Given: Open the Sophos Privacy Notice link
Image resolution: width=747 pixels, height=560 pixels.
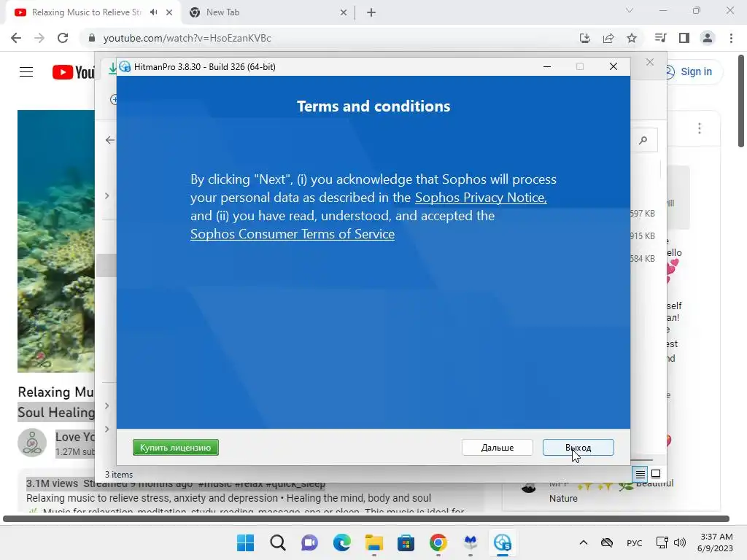Looking at the screenshot, I should point(481,198).
